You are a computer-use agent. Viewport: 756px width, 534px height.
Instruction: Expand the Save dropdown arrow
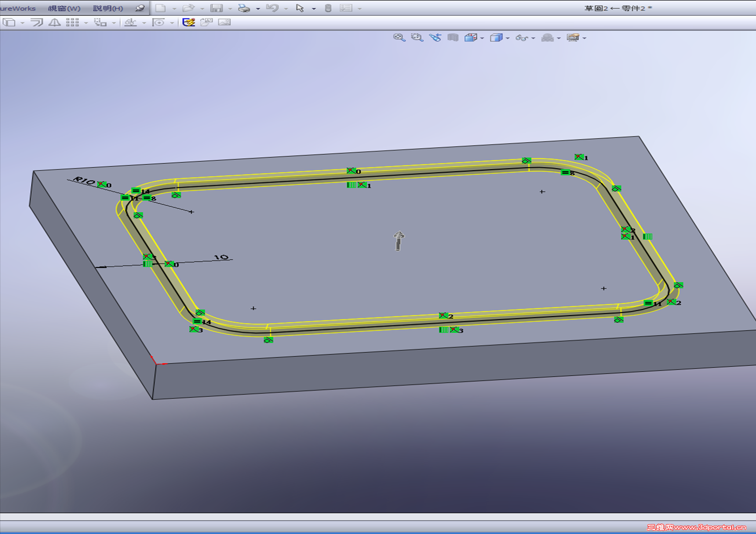pos(230,8)
